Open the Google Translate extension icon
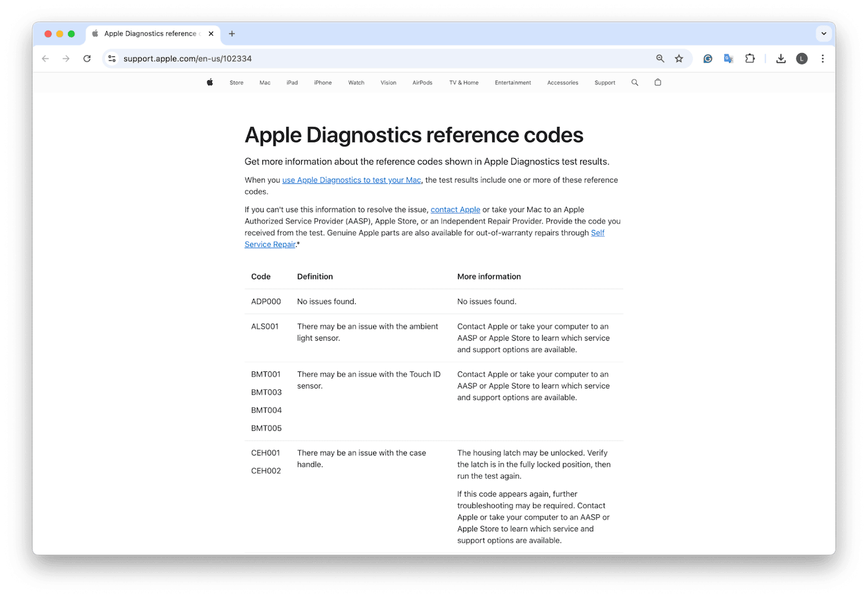 [728, 58]
